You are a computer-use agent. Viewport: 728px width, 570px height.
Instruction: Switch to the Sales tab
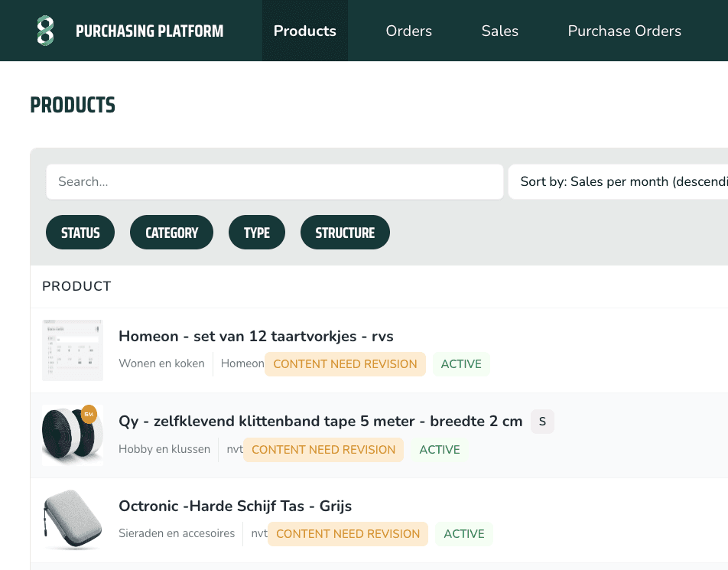coord(499,31)
